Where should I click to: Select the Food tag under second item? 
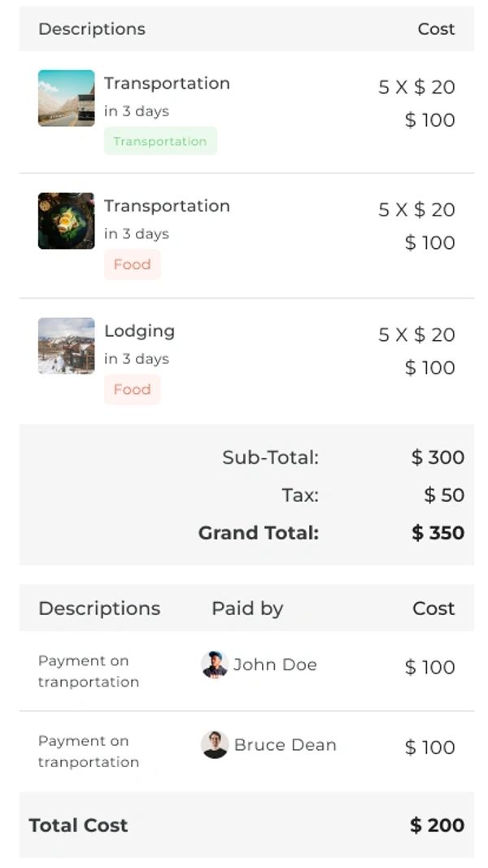click(x=132, y=264)
